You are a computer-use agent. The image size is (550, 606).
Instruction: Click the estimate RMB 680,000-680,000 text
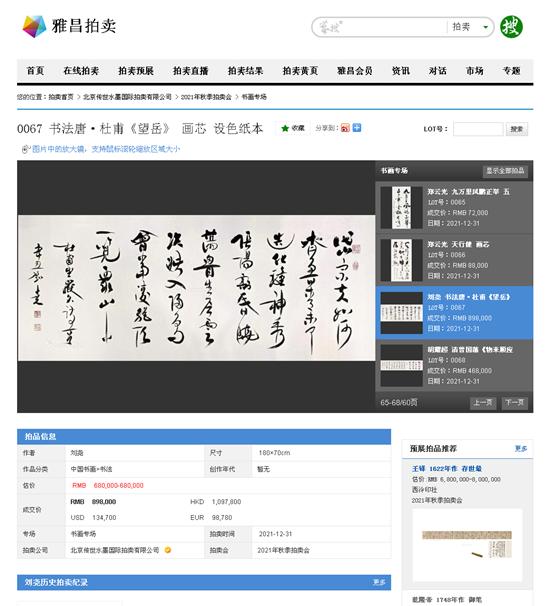(x=108, y=485)
